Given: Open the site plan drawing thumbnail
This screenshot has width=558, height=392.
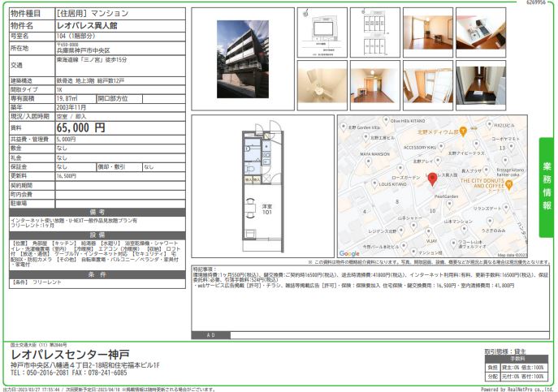Looking at the screenshot, I should coord(322,32).
